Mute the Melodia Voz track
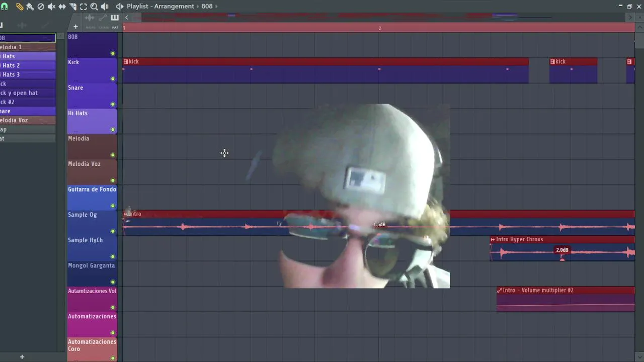The image size is (644, 362). [113, 180]
